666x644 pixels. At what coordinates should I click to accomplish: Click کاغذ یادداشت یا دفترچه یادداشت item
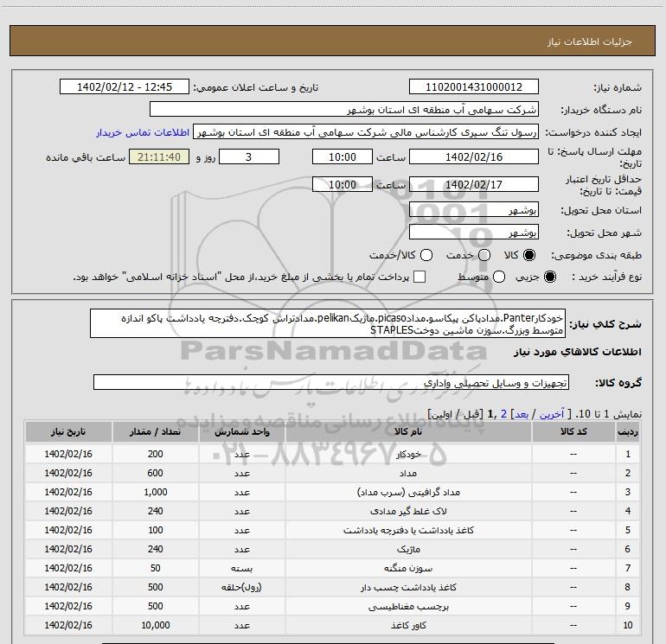coord(408,530)
